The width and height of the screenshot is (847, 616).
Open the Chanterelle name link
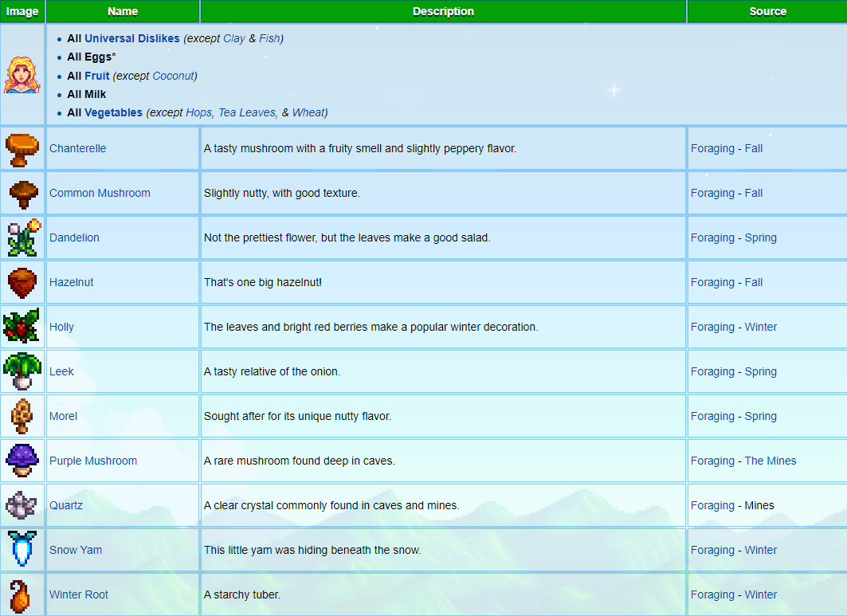[78, 148]
